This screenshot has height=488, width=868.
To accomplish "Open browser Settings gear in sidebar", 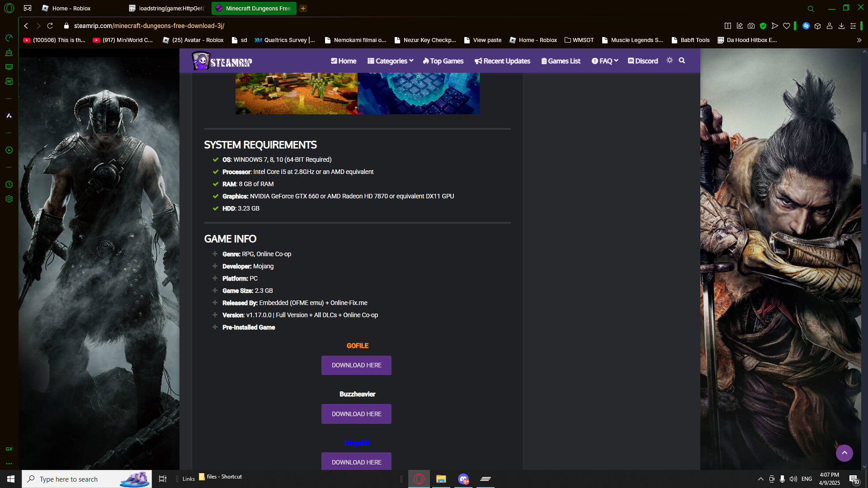I will 9,199.
